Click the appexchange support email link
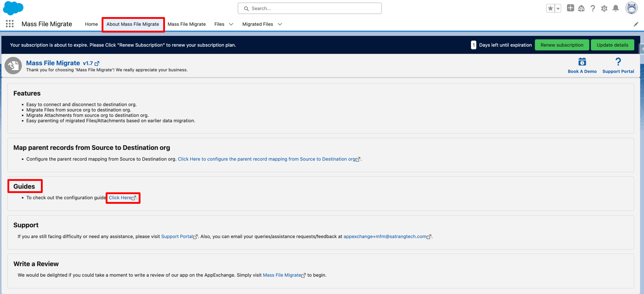Viewport: 644px width, 294px height. [x=385, y=236]
